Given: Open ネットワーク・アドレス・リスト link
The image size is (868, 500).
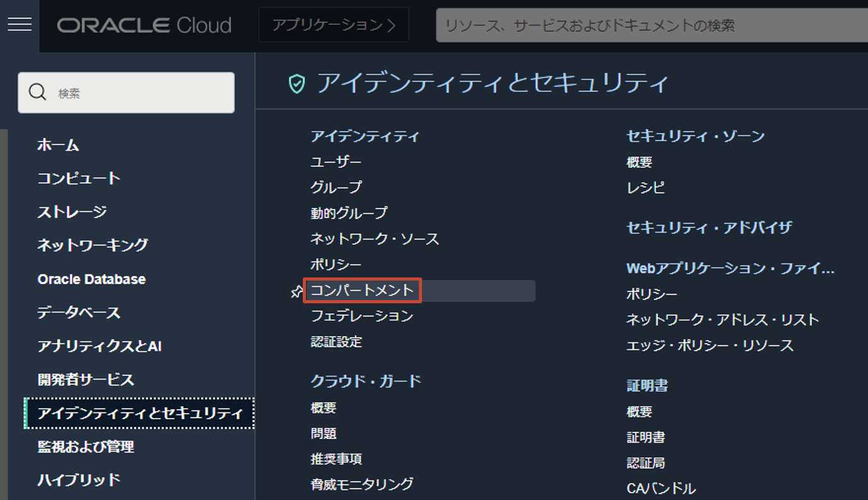Looking at the screenshot, I should (722, 320).
